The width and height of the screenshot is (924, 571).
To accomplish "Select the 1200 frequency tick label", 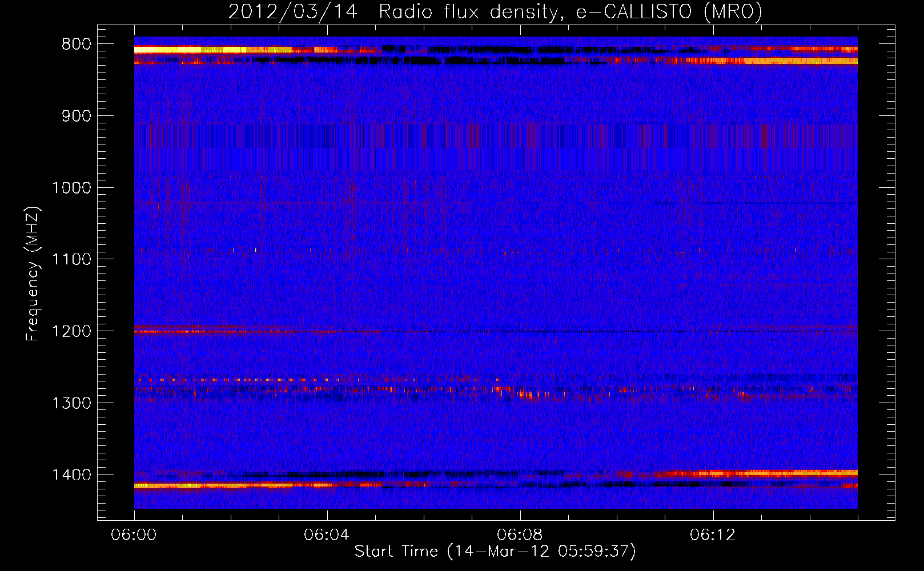I will (x=71, y=332).
